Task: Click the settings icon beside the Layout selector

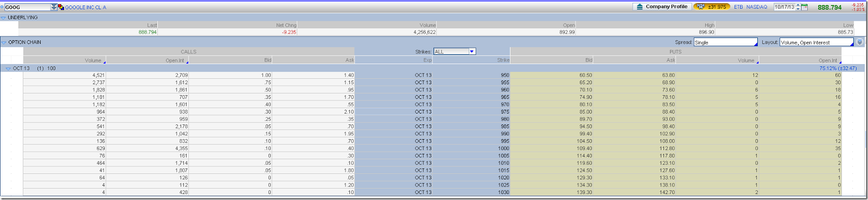Action: point(860,42)
